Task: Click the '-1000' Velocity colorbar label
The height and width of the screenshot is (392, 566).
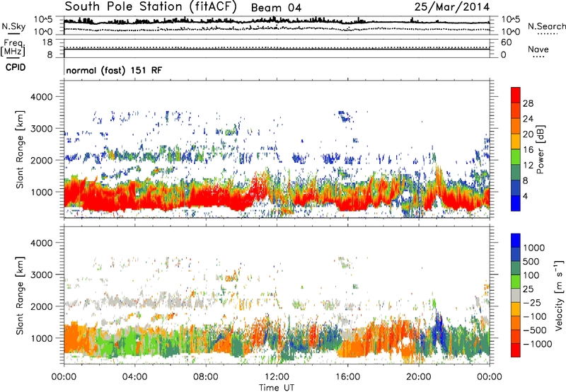Action: coord(538,344)
